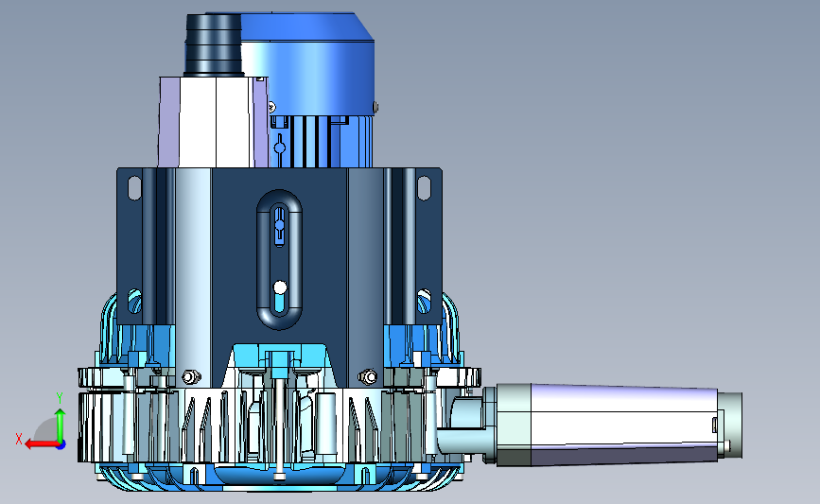Click the 'X' axis label
This screenshot has height=504, width=820.
click(19, 439)
